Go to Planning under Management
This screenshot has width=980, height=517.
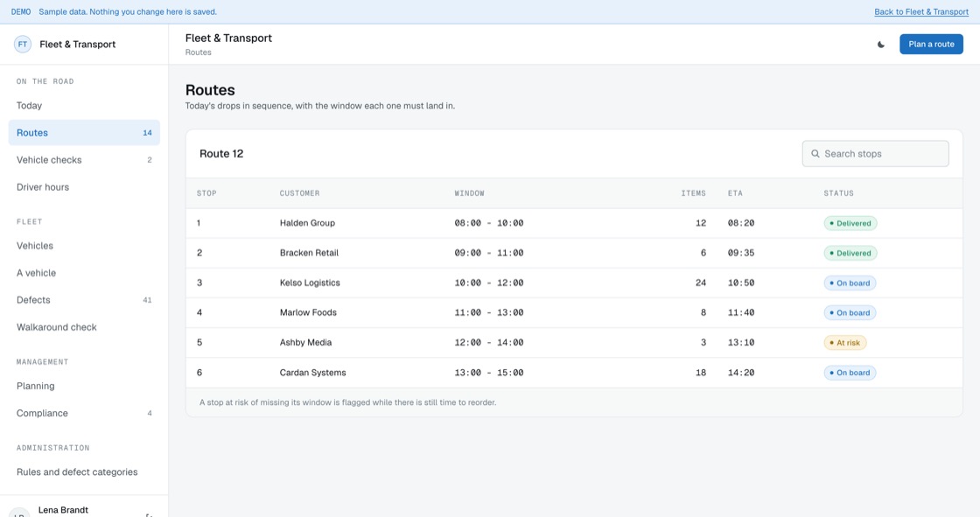click(x=84, y=386)
